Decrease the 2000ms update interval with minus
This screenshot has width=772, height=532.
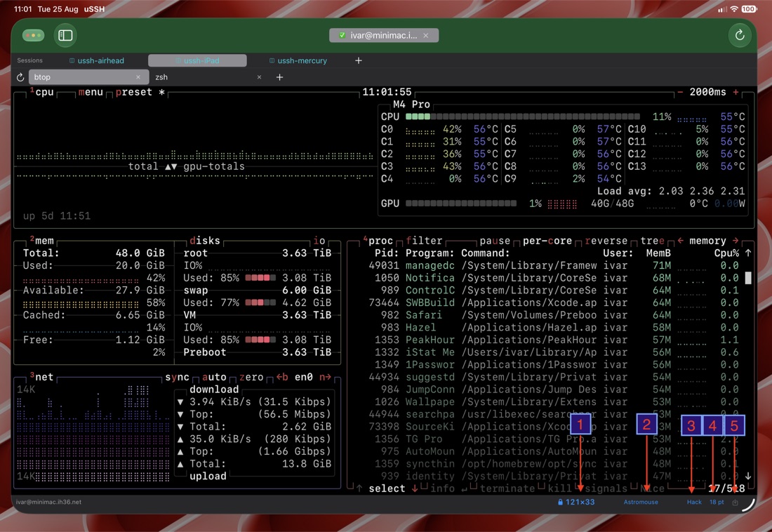click(x=680, y=92)
